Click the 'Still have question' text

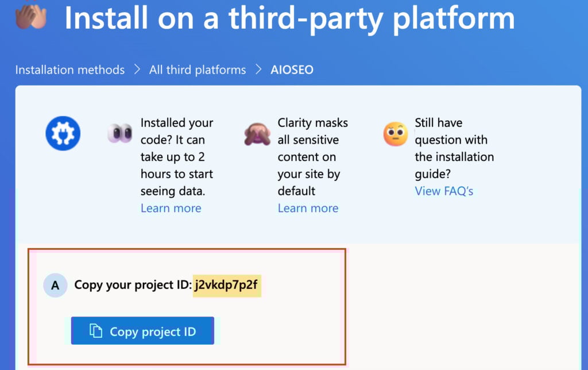tap(454, 148)
